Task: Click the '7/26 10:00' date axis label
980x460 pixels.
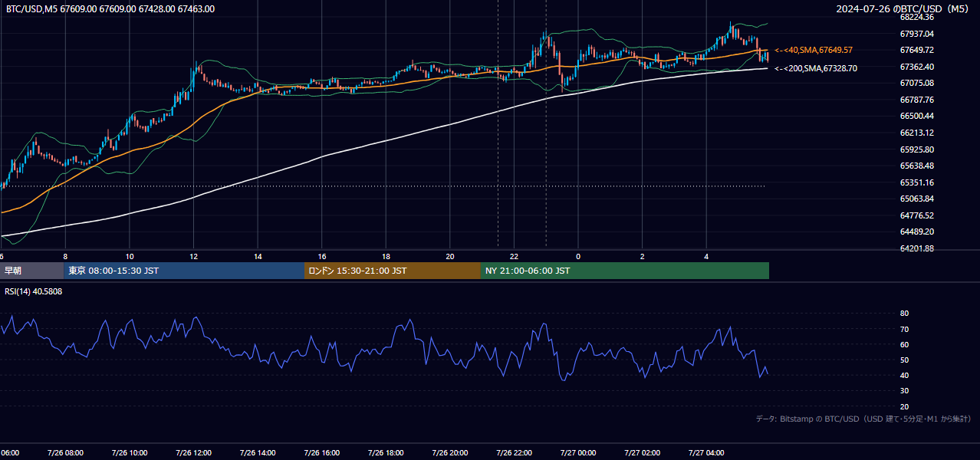Action: pyautogui.click(x=130, y=453)
